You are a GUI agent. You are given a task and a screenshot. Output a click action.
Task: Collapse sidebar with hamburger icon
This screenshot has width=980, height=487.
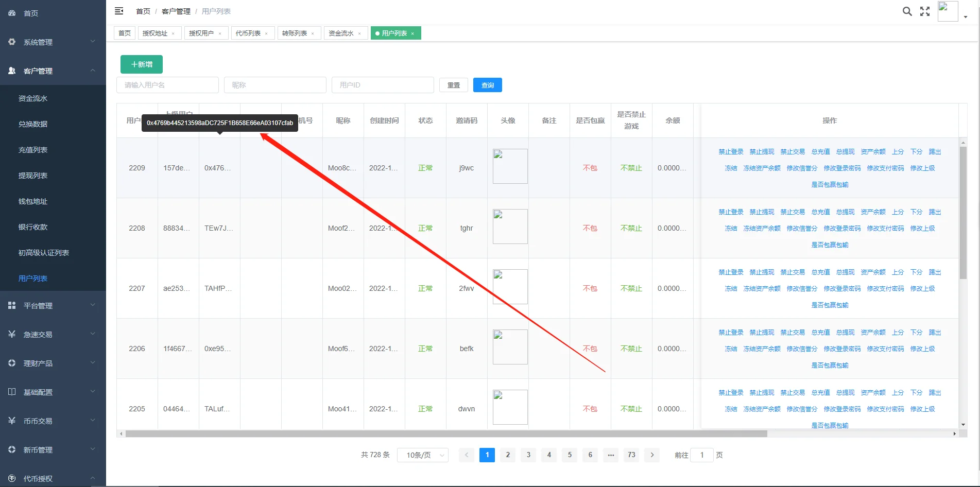click(x=119, y=11)
